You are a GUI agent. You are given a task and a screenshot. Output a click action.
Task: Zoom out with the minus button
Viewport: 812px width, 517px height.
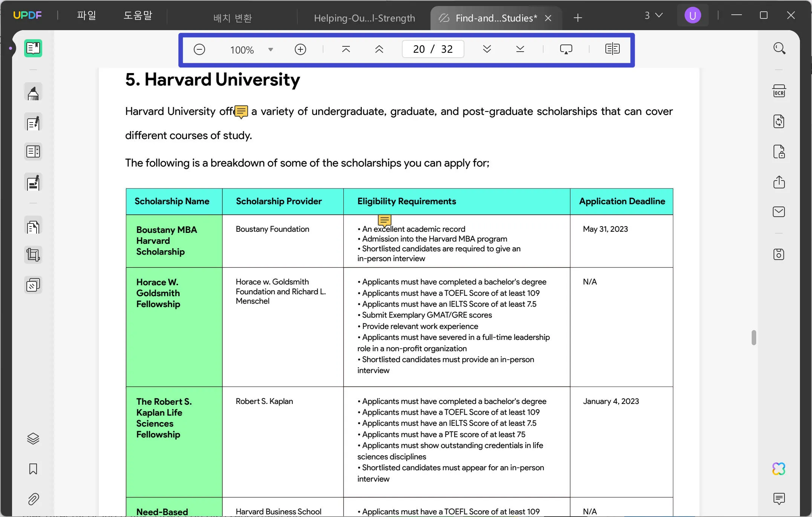click(199, 49)
